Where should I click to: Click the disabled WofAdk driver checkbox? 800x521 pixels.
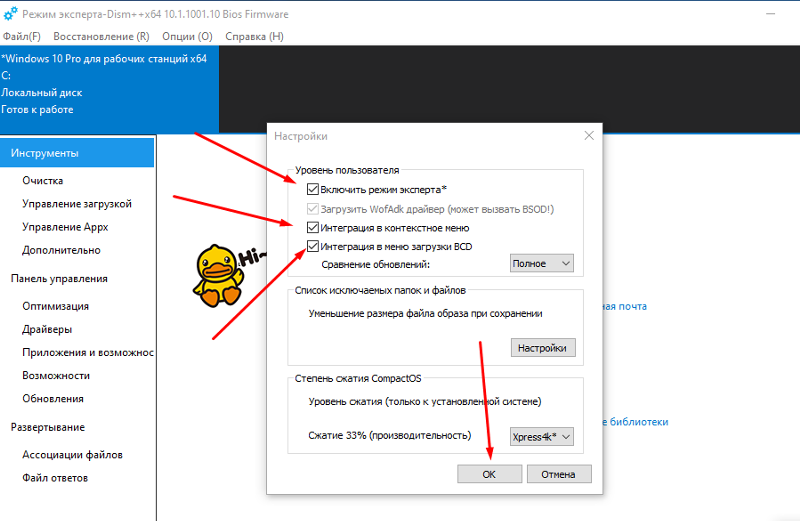pyautogui.click(x=313, y=209)
